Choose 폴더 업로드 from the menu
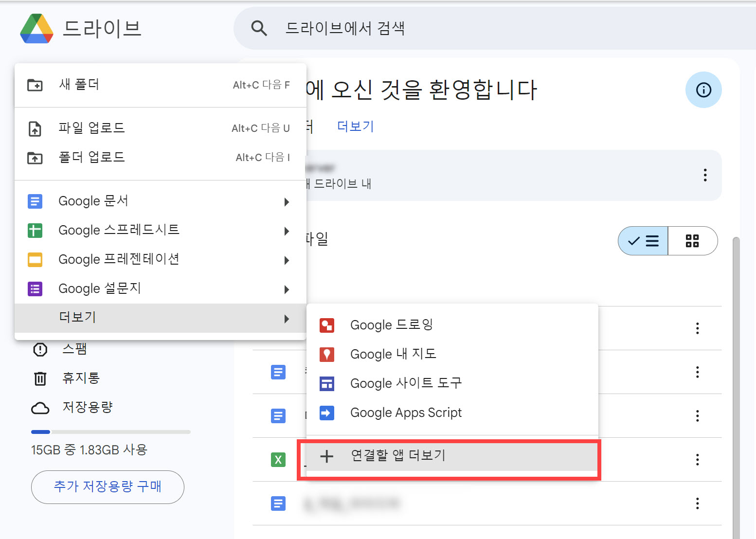The width and height of the screenshot is (756, 539). 161,157
